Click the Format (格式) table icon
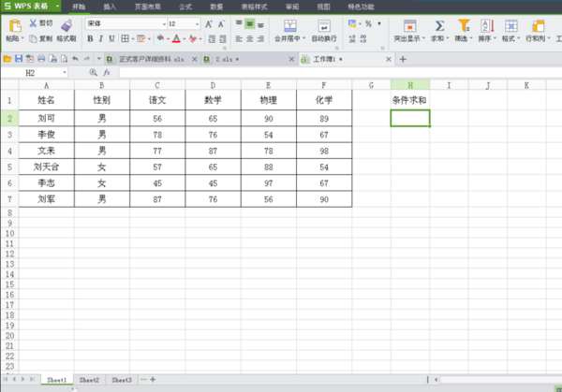This screenshot has width=562, height=392. click(510, 26)
